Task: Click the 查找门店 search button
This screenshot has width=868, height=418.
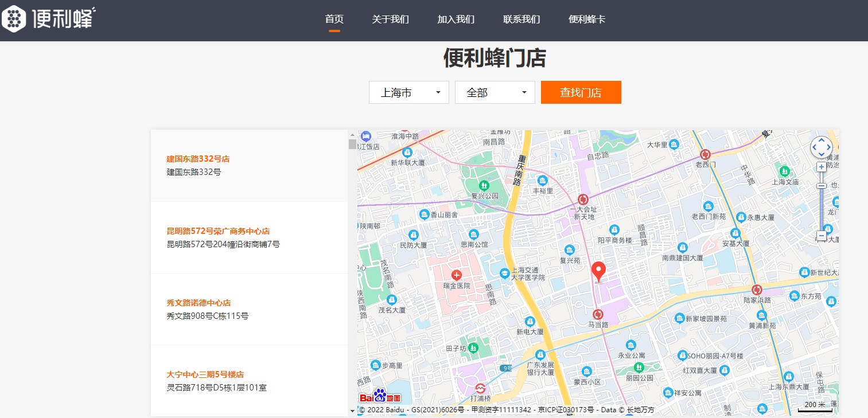Action: 581,92
